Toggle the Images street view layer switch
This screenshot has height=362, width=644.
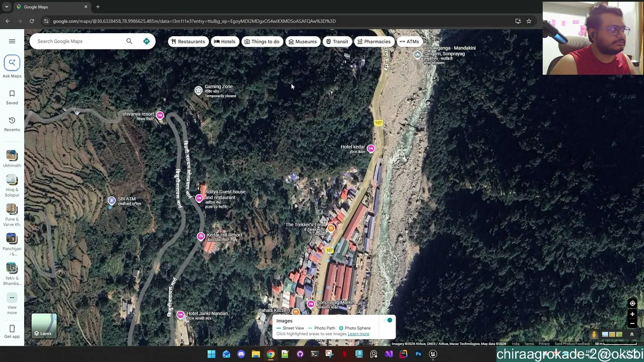coord(388,320)
